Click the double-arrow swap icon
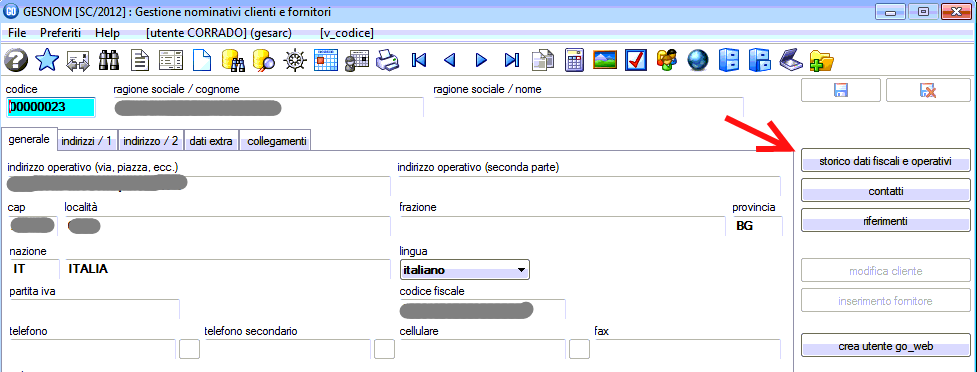This screenshot has height=372, width=977. point(78,60)
